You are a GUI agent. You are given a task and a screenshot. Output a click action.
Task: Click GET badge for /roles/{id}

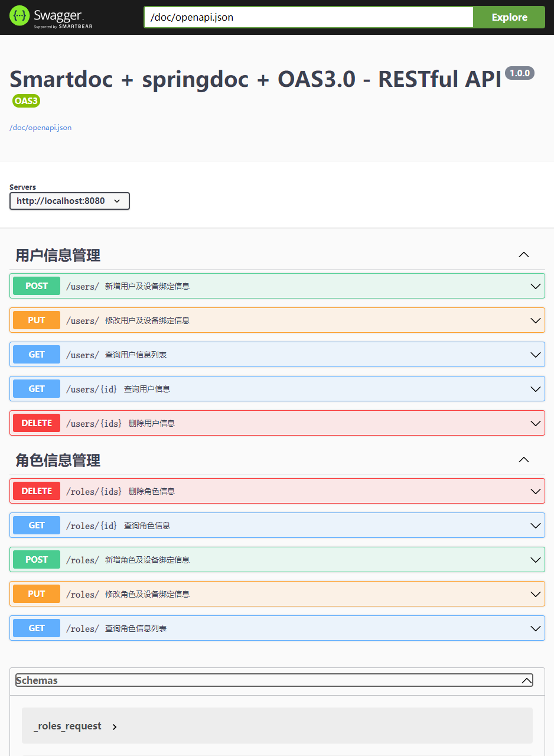pyautogui.click(x=37, y=525)
